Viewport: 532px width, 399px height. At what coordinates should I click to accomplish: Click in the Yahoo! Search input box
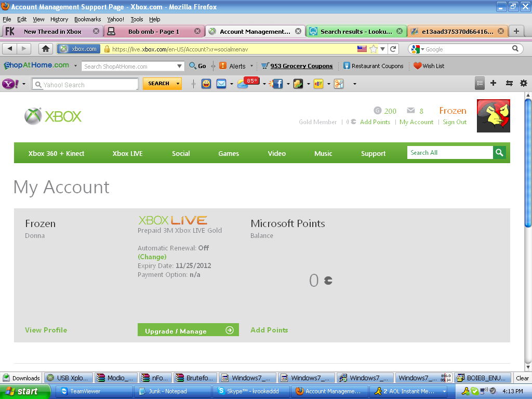(85, 85)
